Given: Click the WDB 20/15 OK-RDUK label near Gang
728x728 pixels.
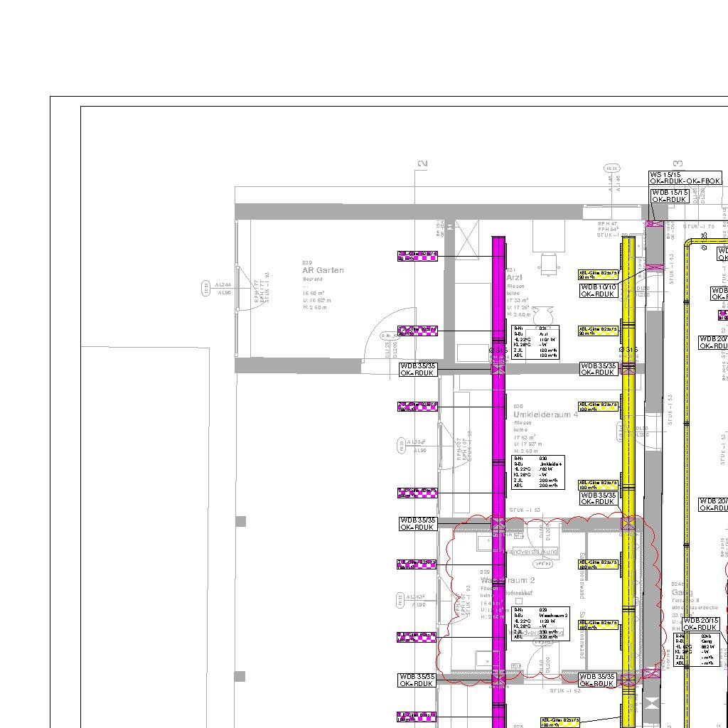Looking at the screenshot, I should 701,624.
